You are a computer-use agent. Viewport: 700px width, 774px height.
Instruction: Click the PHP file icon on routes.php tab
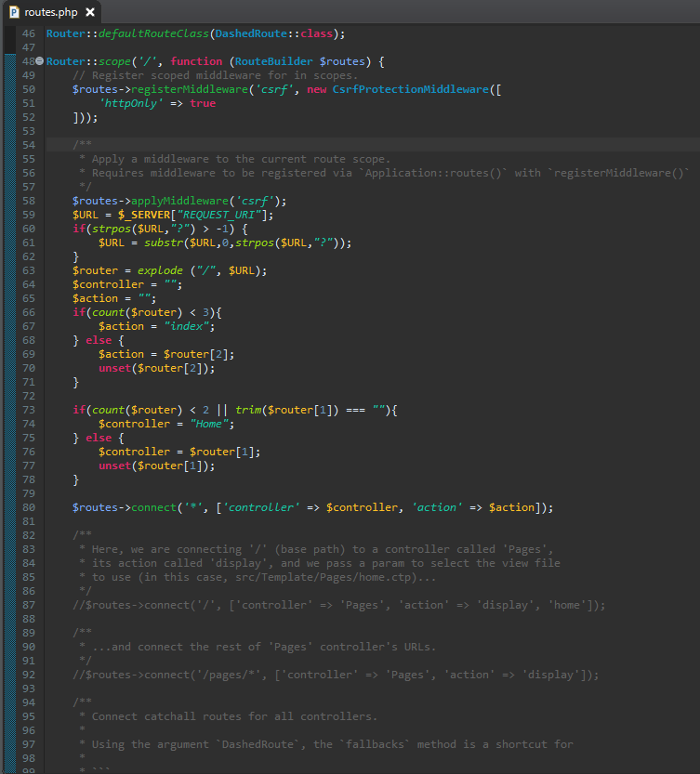point(14,12)
